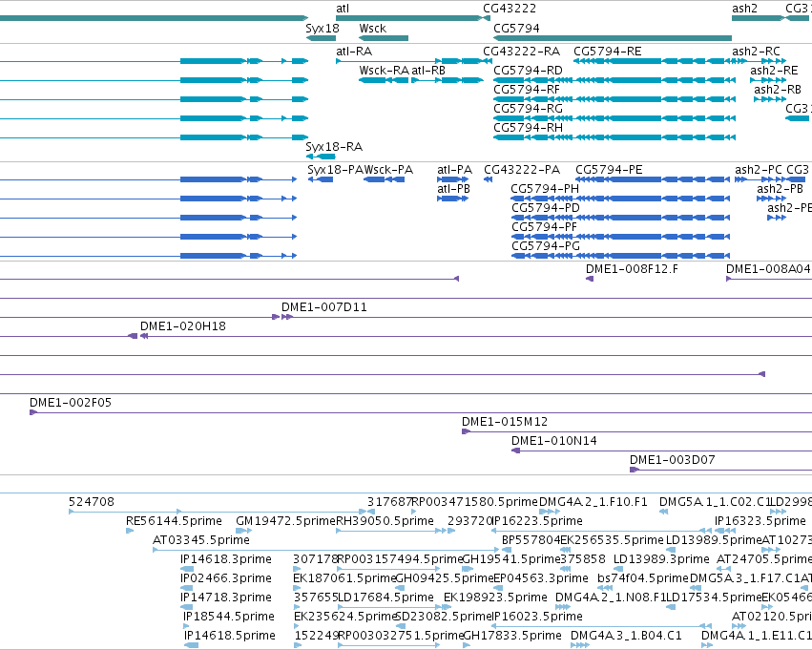Screen dimensions: 812x650
Task: Click the CG5794 gene label
Action: (516, 29)
